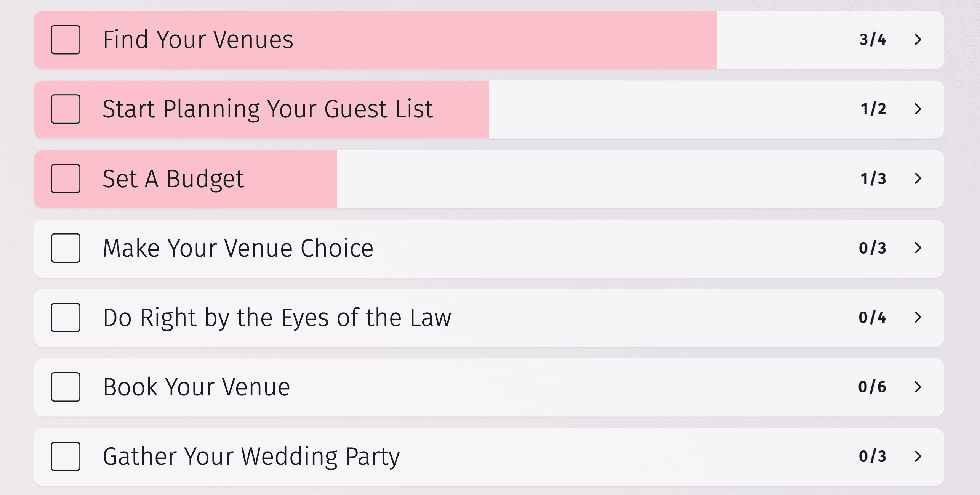Expand Find Your Venues using its chevron
Screen dimensions: 980x495
[918, 40]
